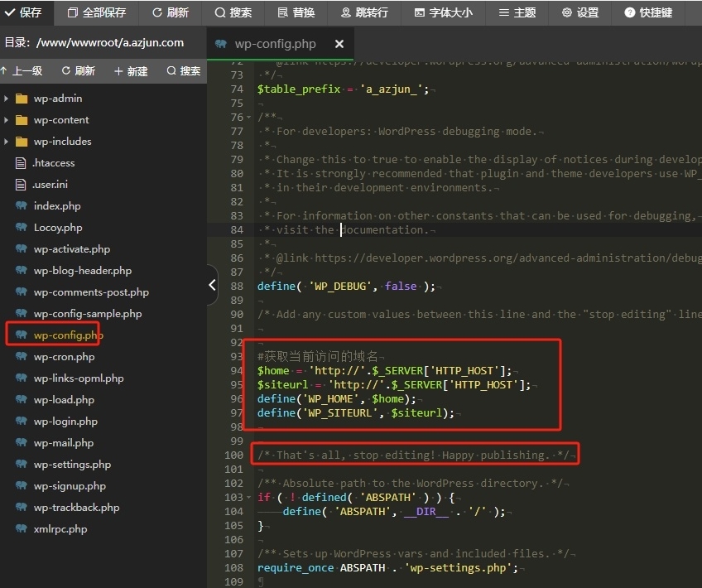The image size is (702, 588).
Task: Click the define ABSPATH line 104
Action: pyautogui.click(x=394, y=512)
